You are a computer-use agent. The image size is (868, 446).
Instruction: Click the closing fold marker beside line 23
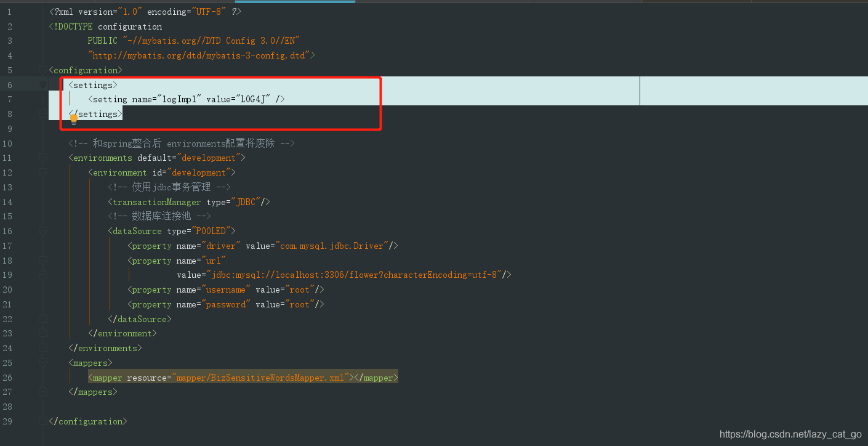click(x=42, y=333)
